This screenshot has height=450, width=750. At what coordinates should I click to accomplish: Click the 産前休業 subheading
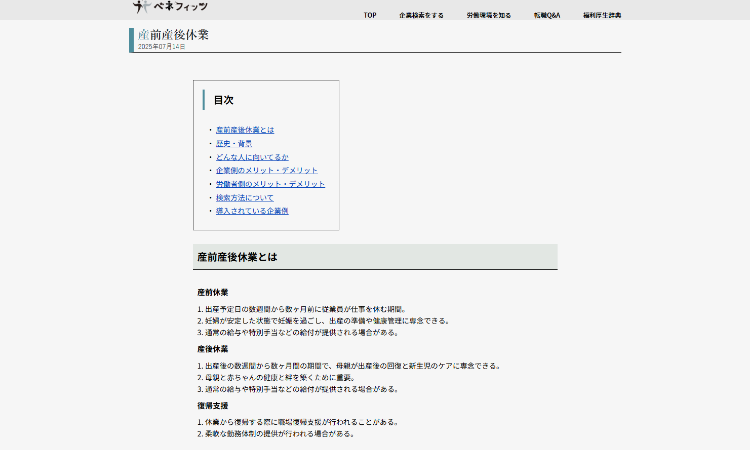click(213, 292)
